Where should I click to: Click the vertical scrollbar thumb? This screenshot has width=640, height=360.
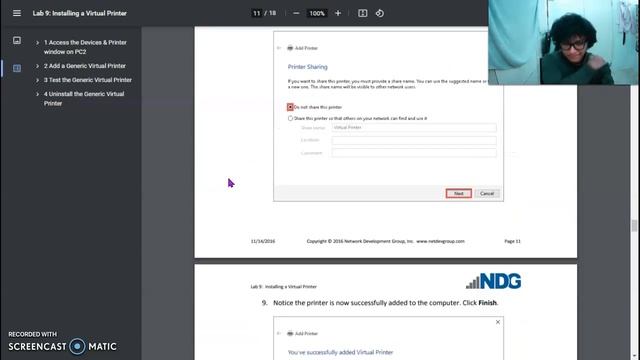(634, 225)
